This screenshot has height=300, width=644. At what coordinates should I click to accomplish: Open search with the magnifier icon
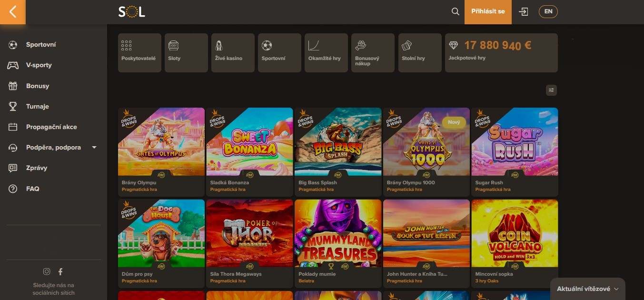click(x=456, y=11)
